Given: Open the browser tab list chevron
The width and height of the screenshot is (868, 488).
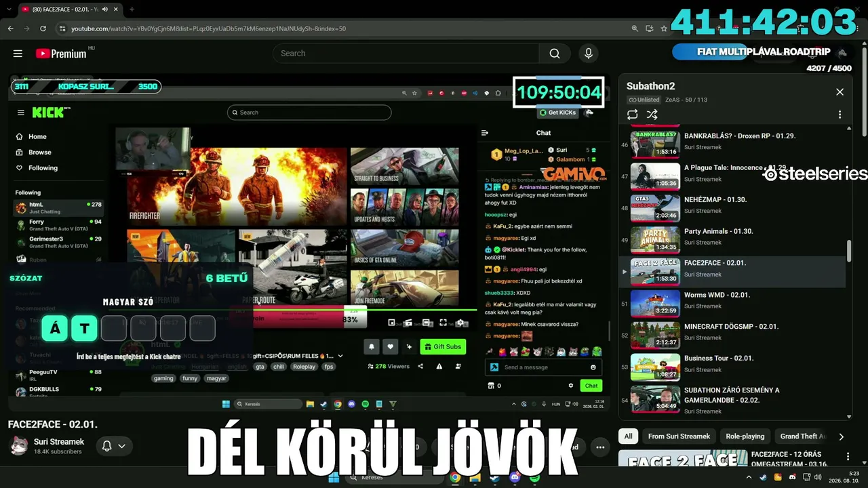Looking at the screenshot, I should (x=9, y=9).
